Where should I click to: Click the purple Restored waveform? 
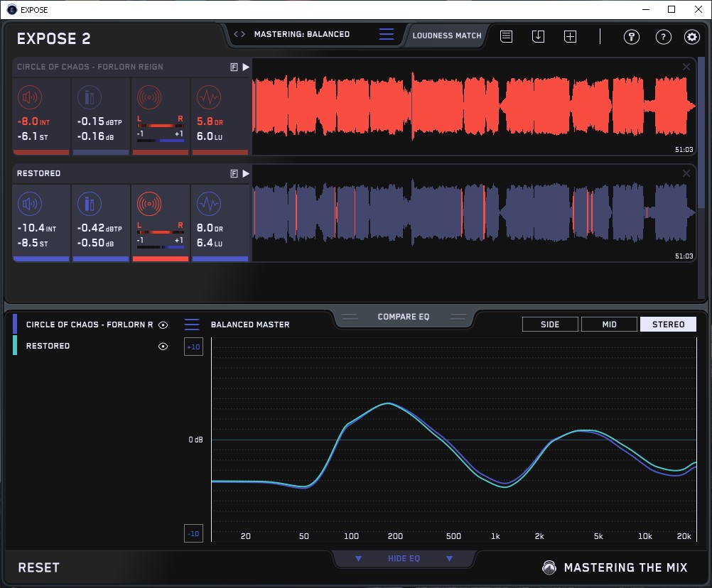[x=474, y=213]
